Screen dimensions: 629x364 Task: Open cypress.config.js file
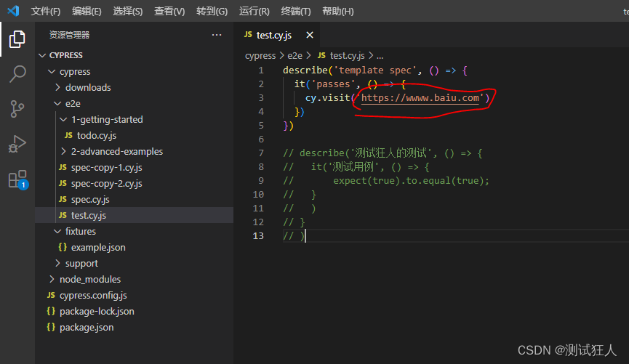click(135, 296)
